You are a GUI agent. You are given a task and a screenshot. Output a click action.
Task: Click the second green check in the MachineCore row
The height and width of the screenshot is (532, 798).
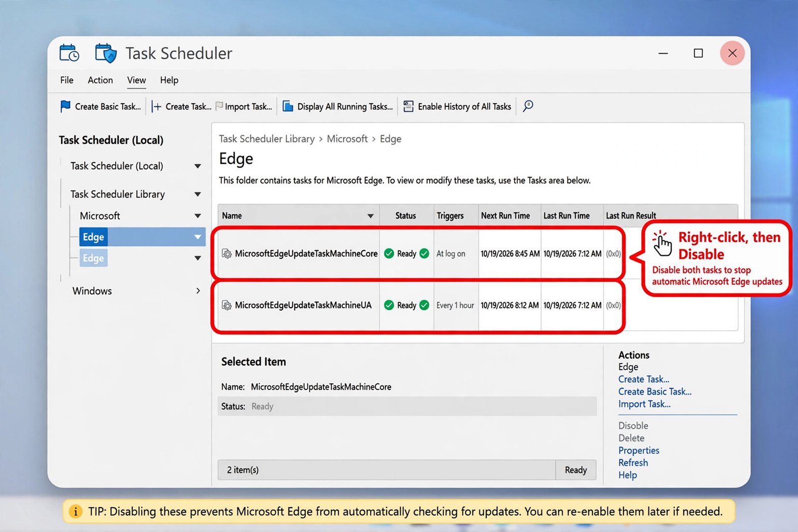coord(424,253)
